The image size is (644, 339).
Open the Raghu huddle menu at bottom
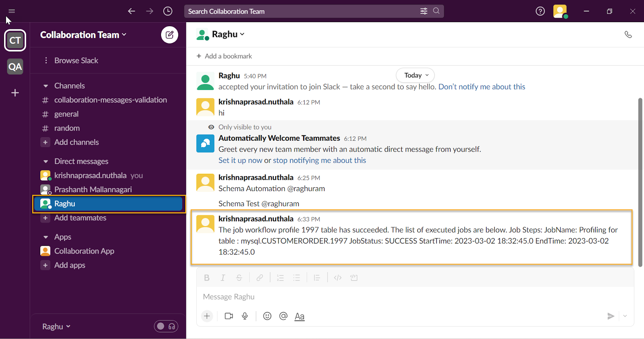point(56,327)
